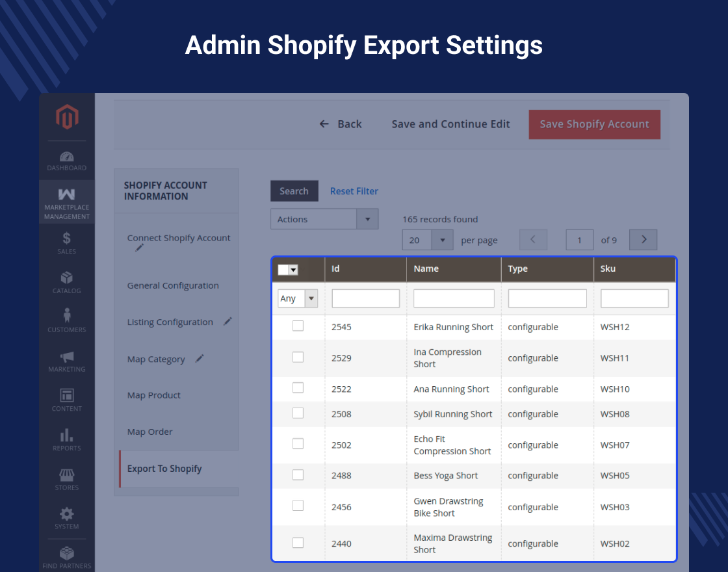Click the Name filter input field
Image resolution: width=728 pixels, height=572 pixels.
tap(454, 298)
